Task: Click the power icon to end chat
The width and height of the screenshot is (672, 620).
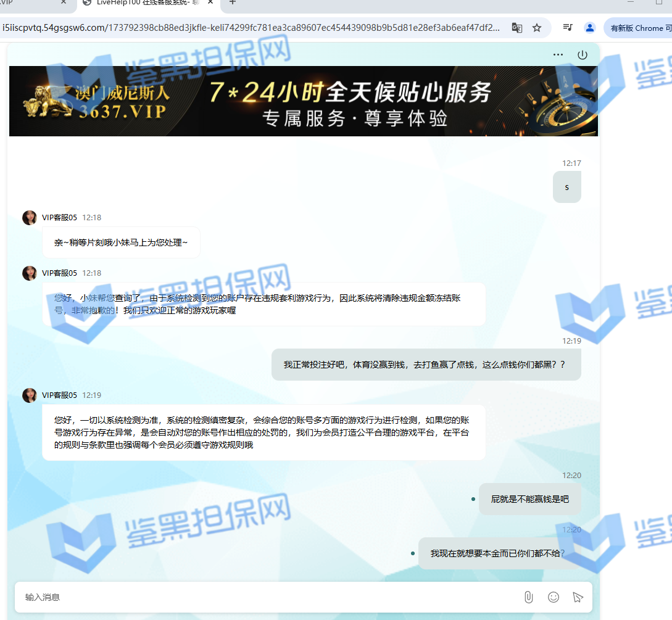Action: 582,54
